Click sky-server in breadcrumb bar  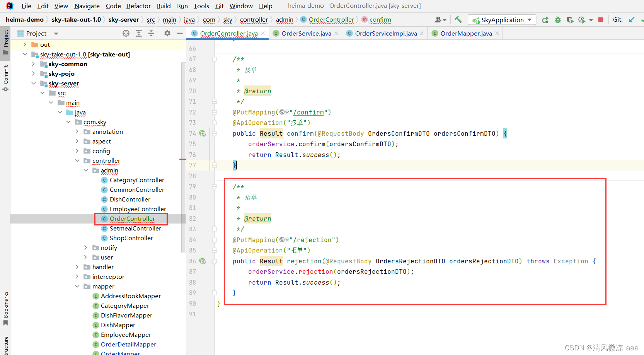124,20
